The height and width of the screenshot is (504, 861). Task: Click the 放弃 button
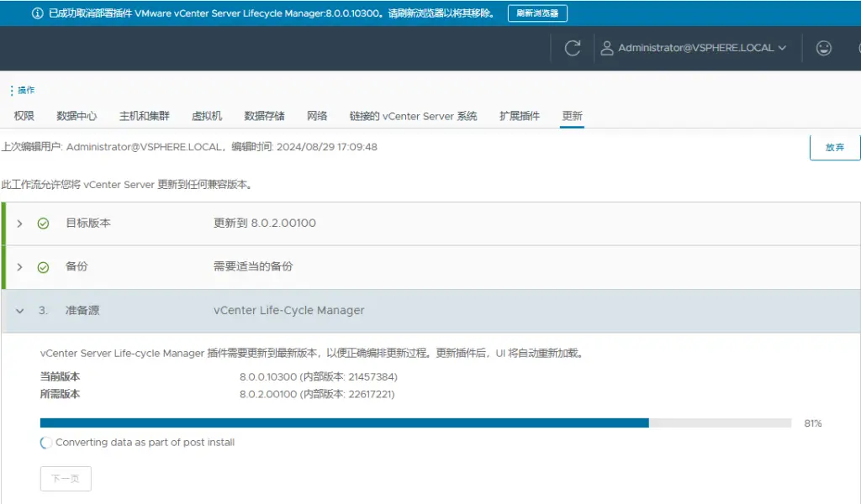834,147
